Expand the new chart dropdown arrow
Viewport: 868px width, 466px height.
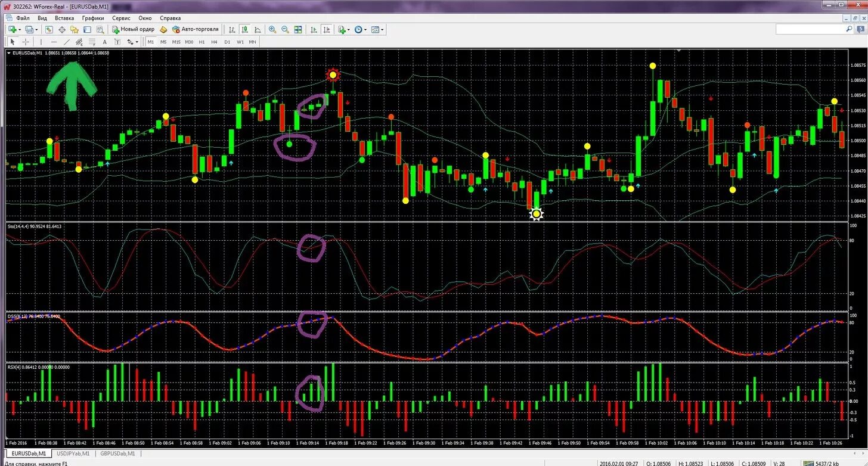click(20, 29)
